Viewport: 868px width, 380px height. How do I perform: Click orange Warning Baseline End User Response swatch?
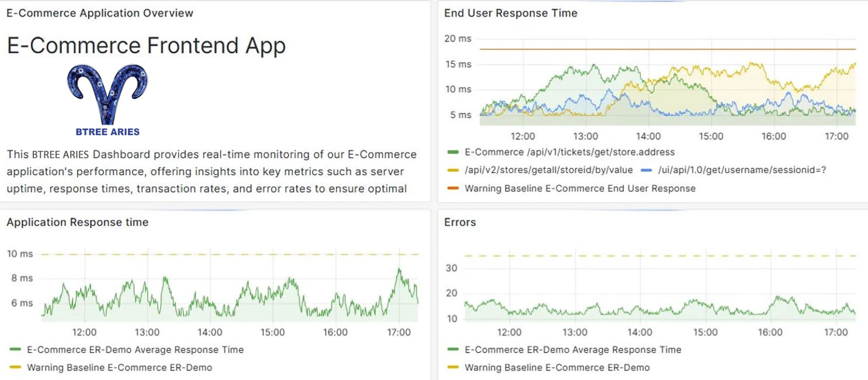point(453,189)
